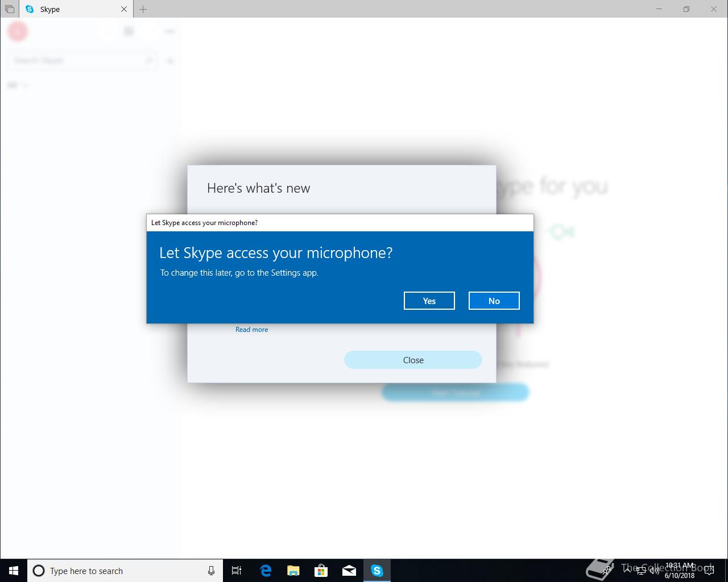728x582 pixels.
Task: Open File Explorer from taskbar
Action: tap(293, 571)
